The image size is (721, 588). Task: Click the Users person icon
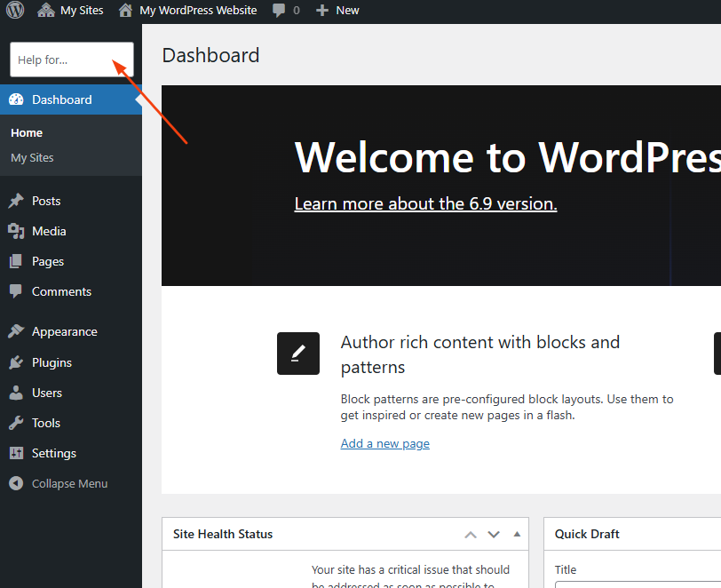(16, 393)
